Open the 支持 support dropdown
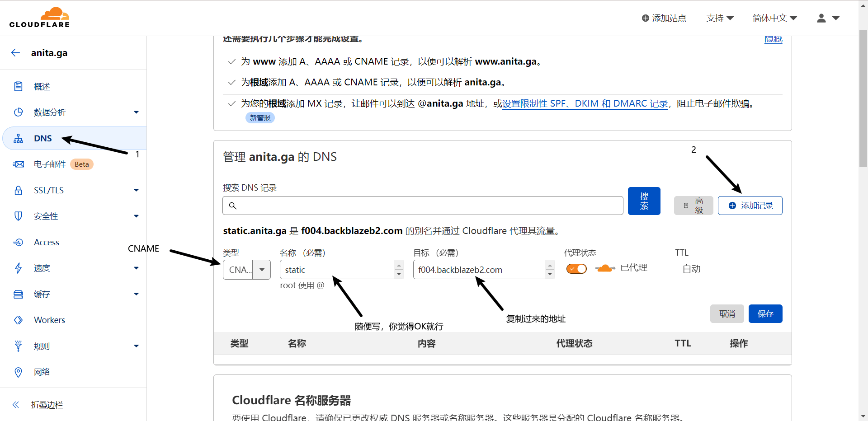Image resolution: width=868 pixels, height=421 pixels. 720,18
